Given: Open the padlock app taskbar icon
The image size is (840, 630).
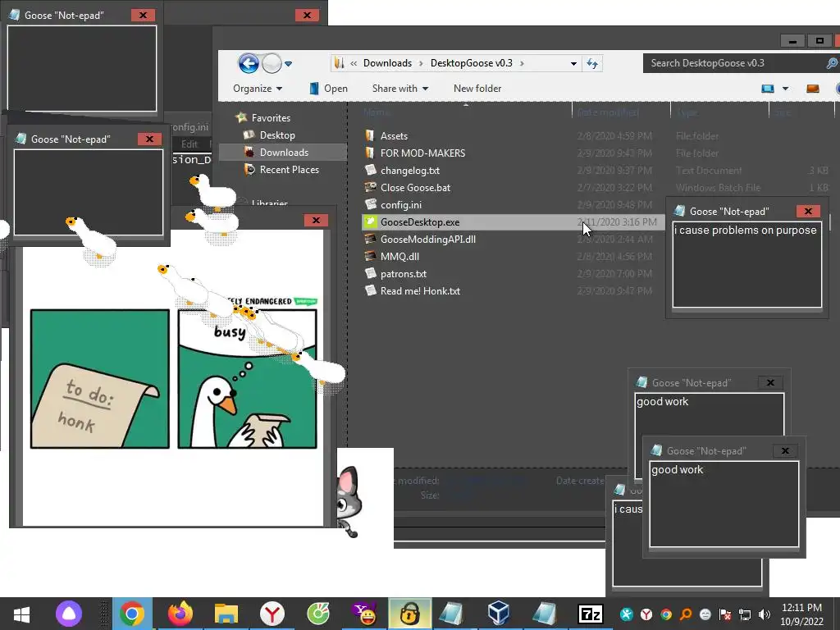Looking at the screenshot, I should [410, 614].
